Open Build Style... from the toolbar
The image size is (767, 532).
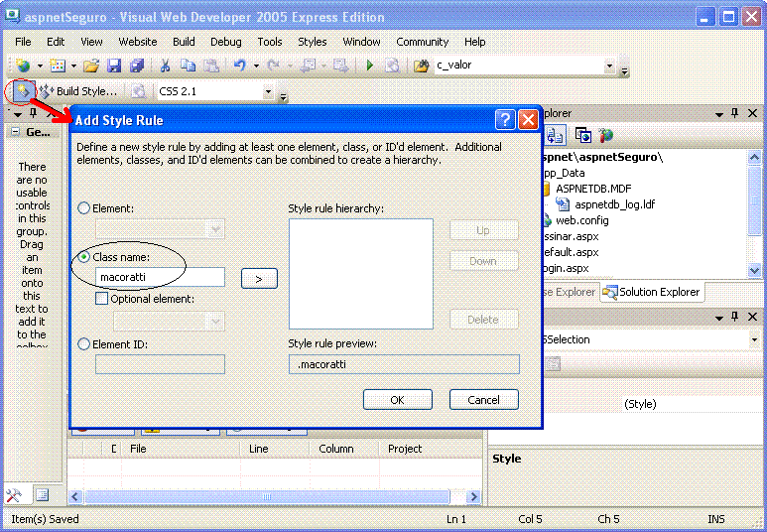coord(78,91)
